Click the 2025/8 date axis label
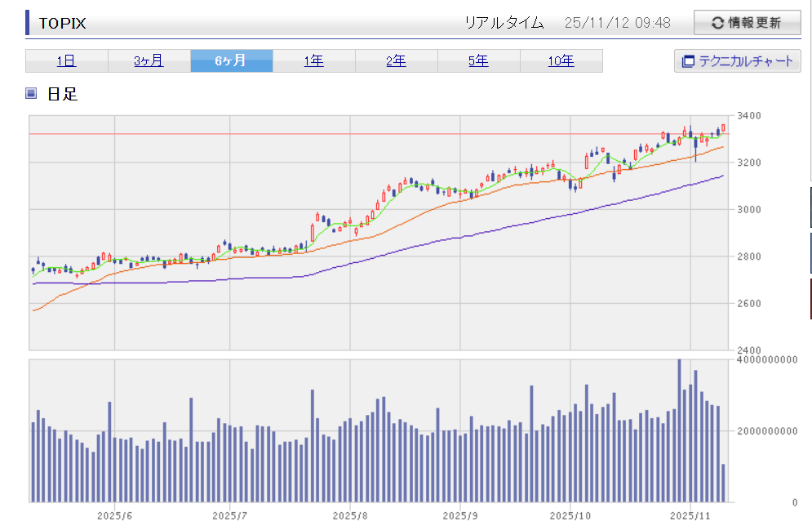 coord(350,515)
